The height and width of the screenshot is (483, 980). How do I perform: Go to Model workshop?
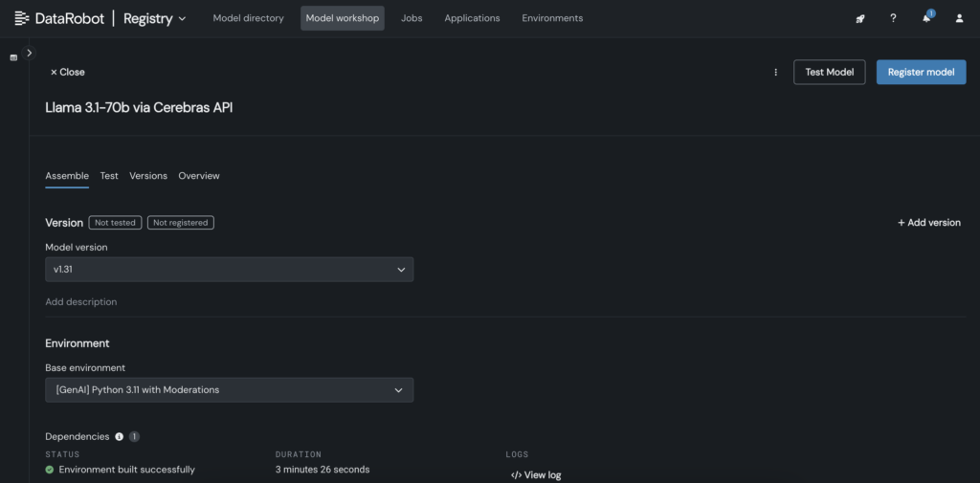[343, 18]
